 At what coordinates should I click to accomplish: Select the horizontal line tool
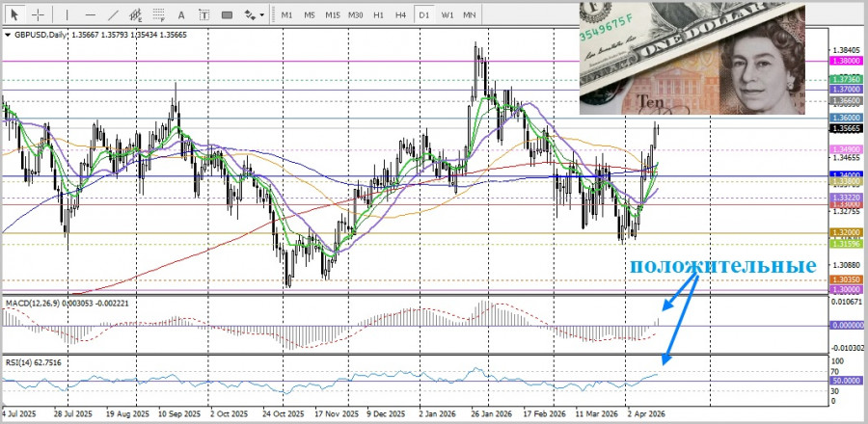click(x=89, y=14)
